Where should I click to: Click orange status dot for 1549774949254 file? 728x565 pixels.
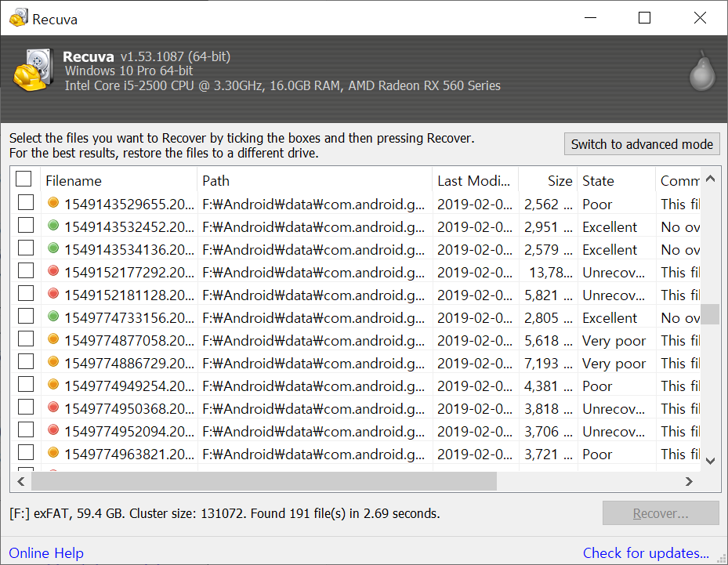coord(53,384)
